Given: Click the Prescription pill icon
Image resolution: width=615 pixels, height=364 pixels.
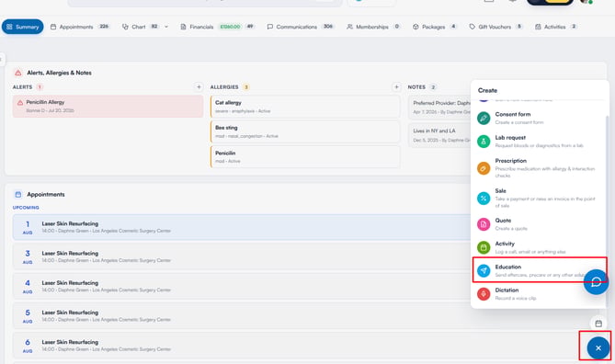Looking at the screenshot, I should (x=484, y=168).
